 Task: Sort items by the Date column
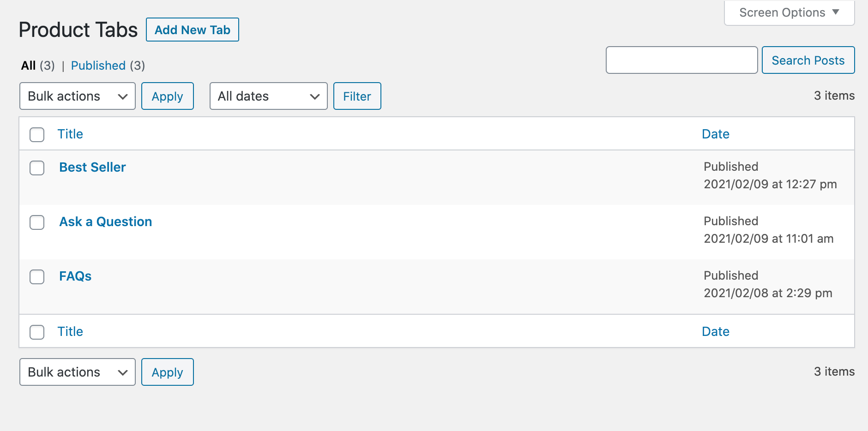[x=715, y=134]
